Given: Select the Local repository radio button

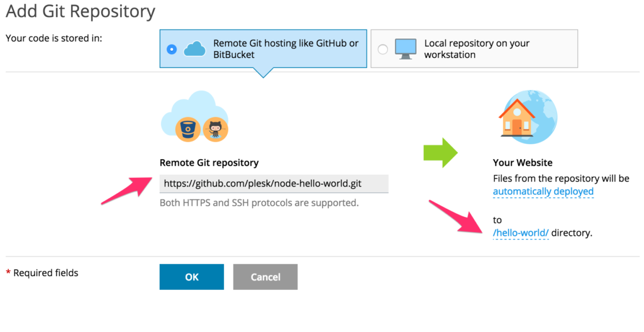Looking at the screenshot, I should click(x=383, y=49).
